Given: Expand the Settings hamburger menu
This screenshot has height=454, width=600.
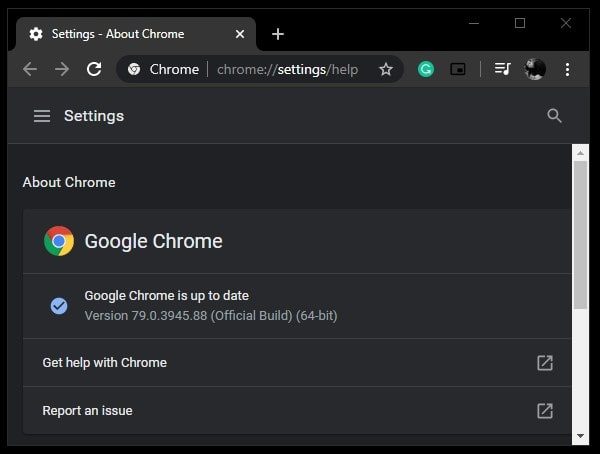Looking at the screenshot, I should tap(42, 116).
